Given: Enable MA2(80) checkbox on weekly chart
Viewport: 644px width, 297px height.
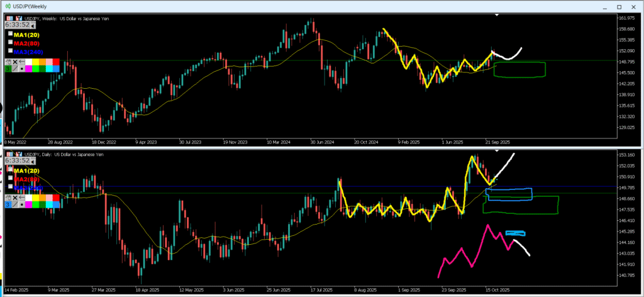Looking at the screenshot, I should click(10, 42).
